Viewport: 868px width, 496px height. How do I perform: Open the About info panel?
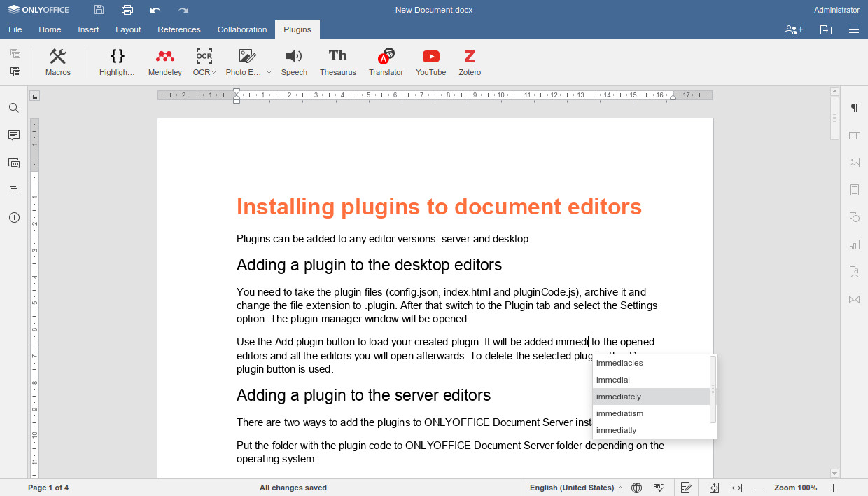click(14, 217)
